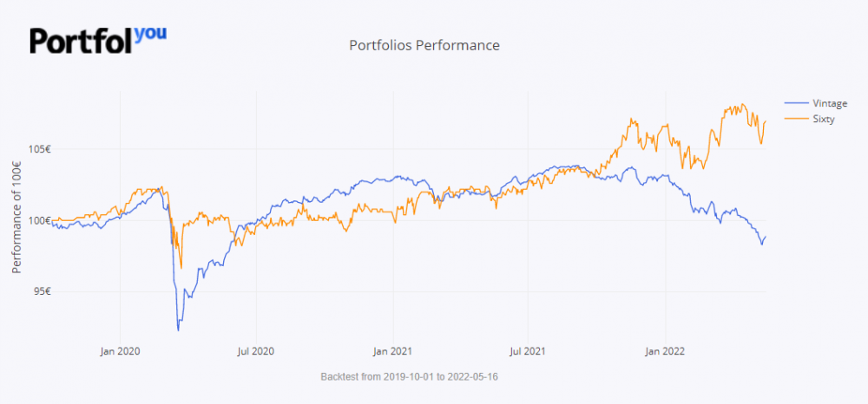Click the Portfolyou logo
This screenshot has width=868, height=404.
[98, 39]
